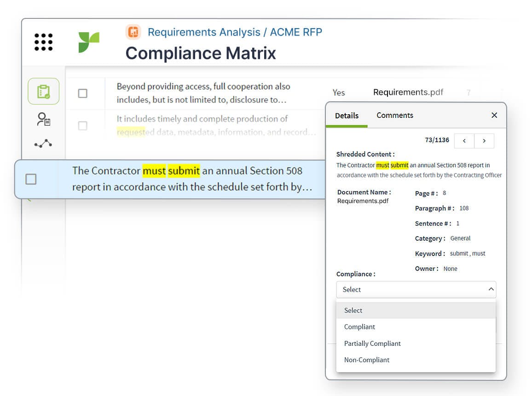
Task: Click the green leaf logo icon
Action: pyautogui.click(x=88, y=42)
